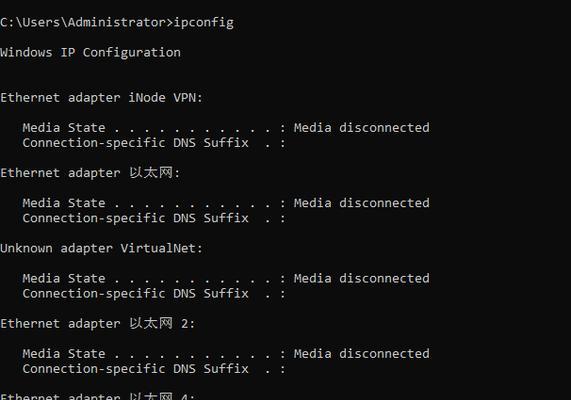Click Media State under 以太网 adapter
571x400 pixels.
[x=64, y=203]
